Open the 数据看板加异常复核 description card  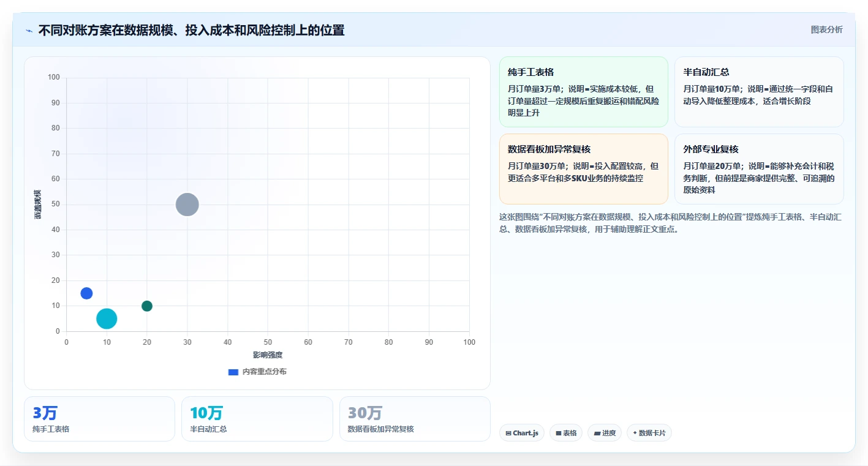click(583, 169)
